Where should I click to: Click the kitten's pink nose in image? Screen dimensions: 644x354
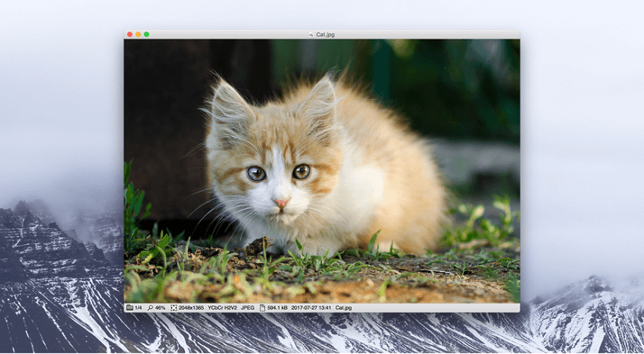coord(280,203)
